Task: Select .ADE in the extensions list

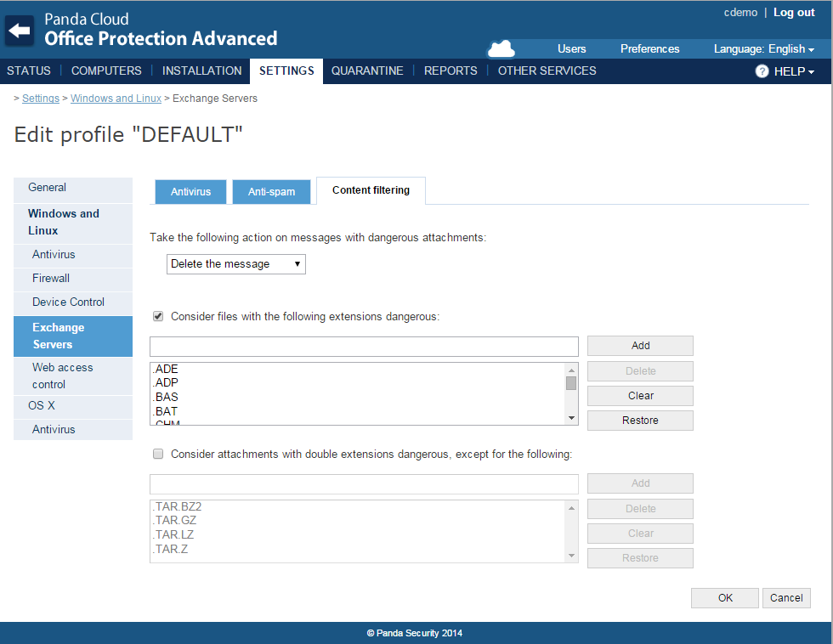Action: tap(359, 369)
